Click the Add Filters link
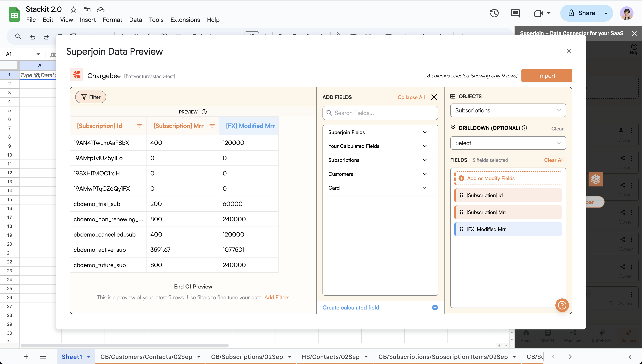Image resolution: width=642 pixels, height=364 pixels. pos(277,297)
